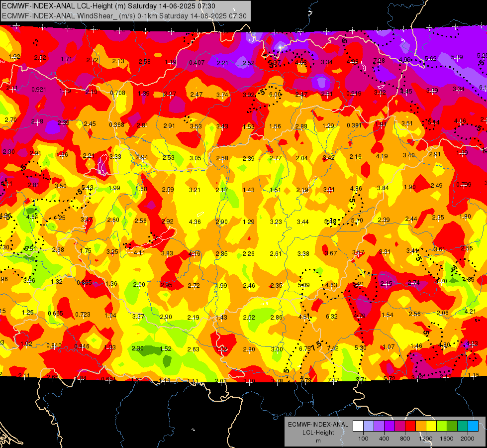
Task: Click the wind shear value '4.51'
Action: [x=304, y=317]
